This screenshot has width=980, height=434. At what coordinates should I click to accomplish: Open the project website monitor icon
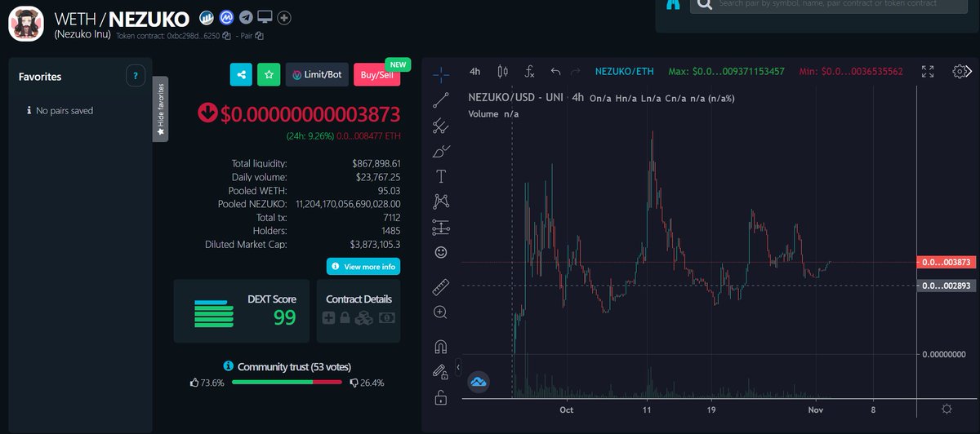(265, 17)
